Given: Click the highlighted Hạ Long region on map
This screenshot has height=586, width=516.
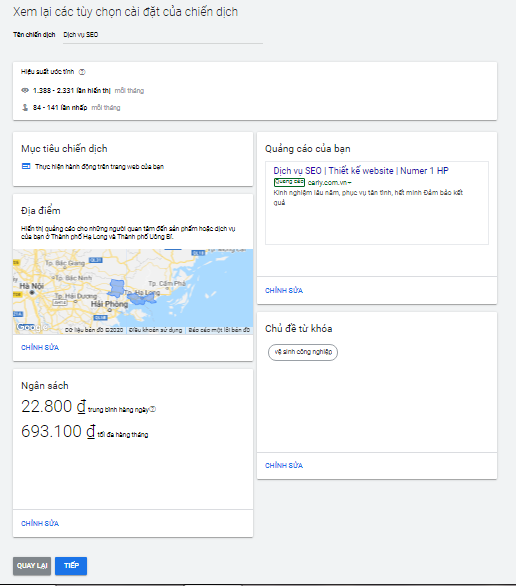Looking at the screenshot, I should point(141,299).
